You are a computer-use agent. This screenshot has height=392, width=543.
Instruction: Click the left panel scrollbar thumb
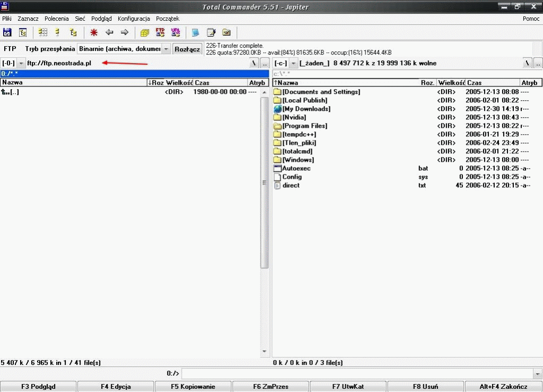(x=265, y=182)
